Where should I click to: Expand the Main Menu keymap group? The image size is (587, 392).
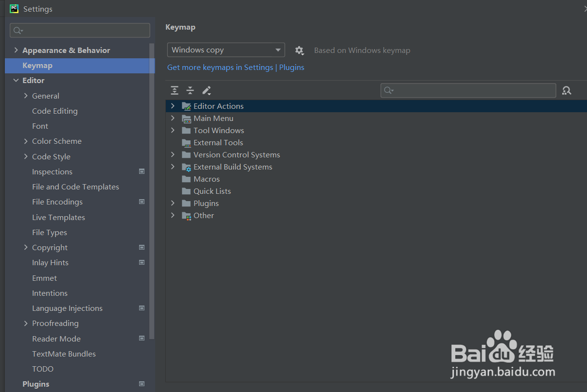coord(173,118)
